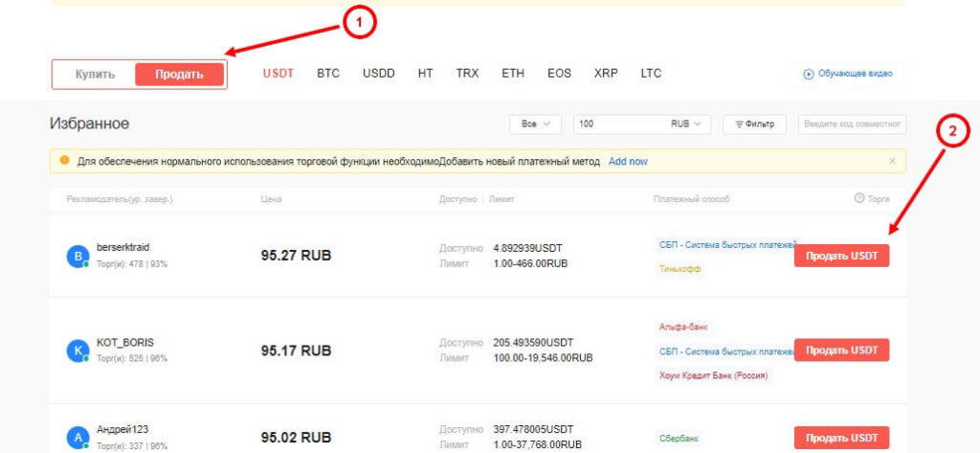980x453 pixels.
Task: Click KOT_BORIS avatar icon
Action: [x=77, y=351]
